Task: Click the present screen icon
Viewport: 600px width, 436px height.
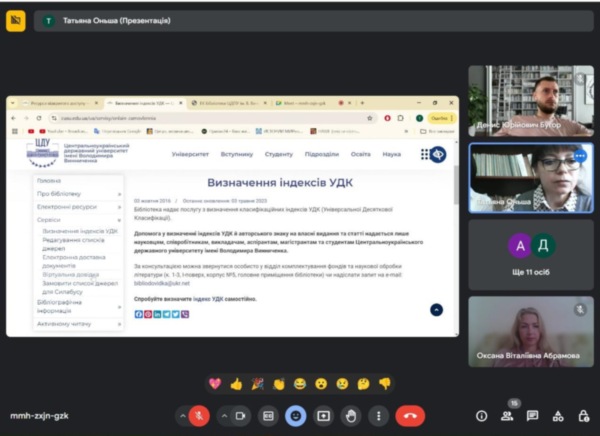Action: tap(323, 415)
